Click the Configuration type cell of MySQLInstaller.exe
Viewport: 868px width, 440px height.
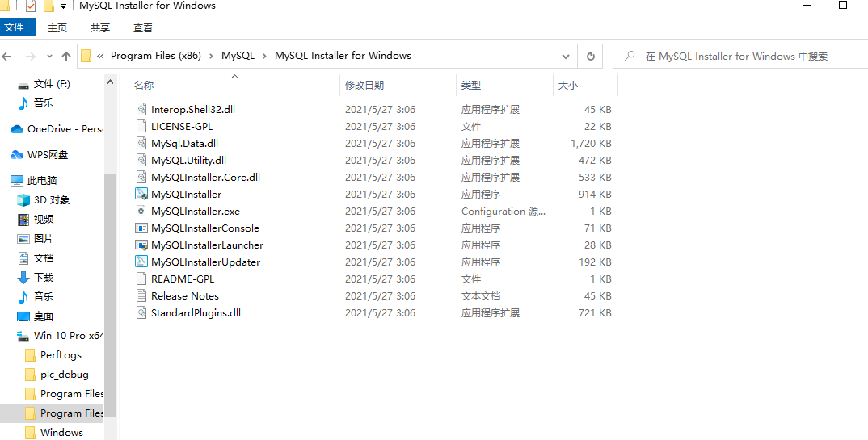point(504,212)
